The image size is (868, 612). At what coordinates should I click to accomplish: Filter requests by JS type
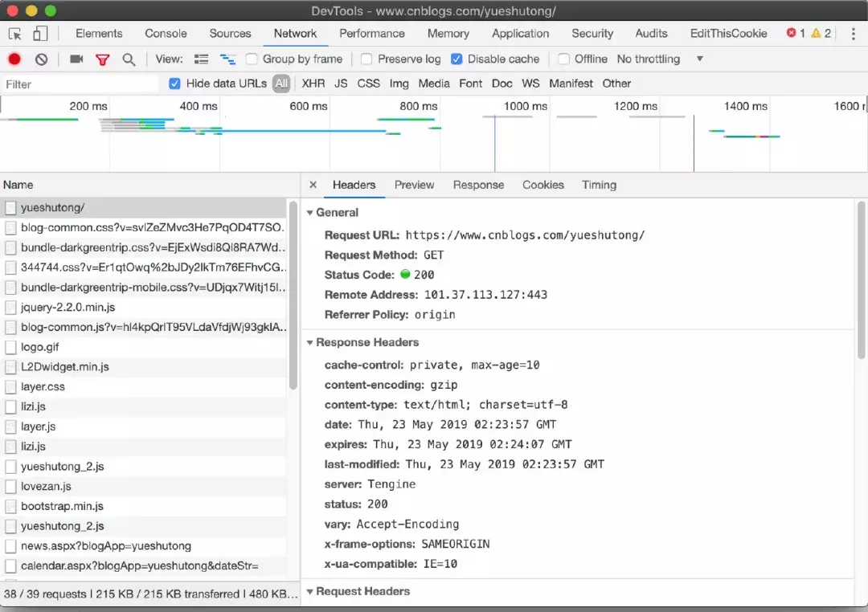(341, 84)
